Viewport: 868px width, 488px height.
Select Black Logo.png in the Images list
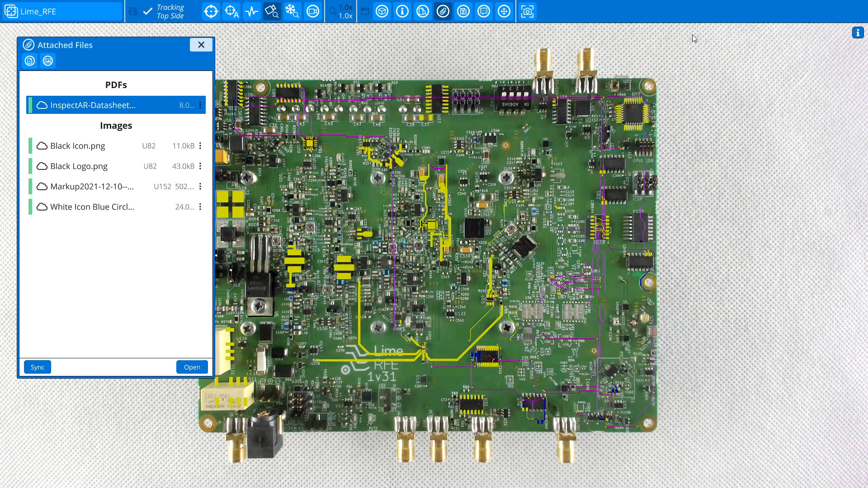click(x=79, y=166)
